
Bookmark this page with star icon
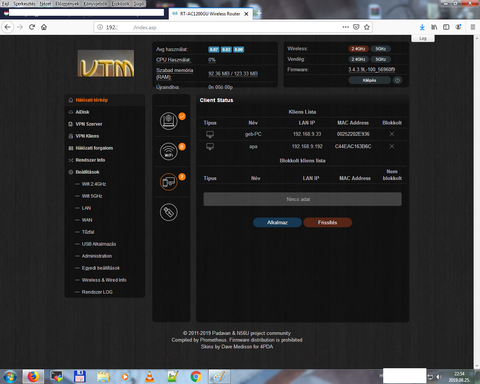tap(367, 27)
